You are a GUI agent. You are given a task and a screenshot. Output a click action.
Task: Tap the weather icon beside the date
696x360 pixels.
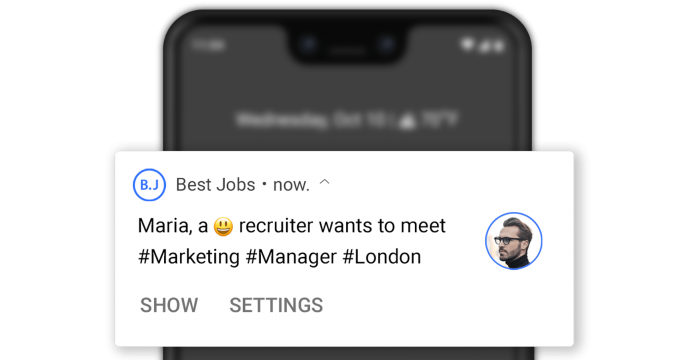point(407,121)
